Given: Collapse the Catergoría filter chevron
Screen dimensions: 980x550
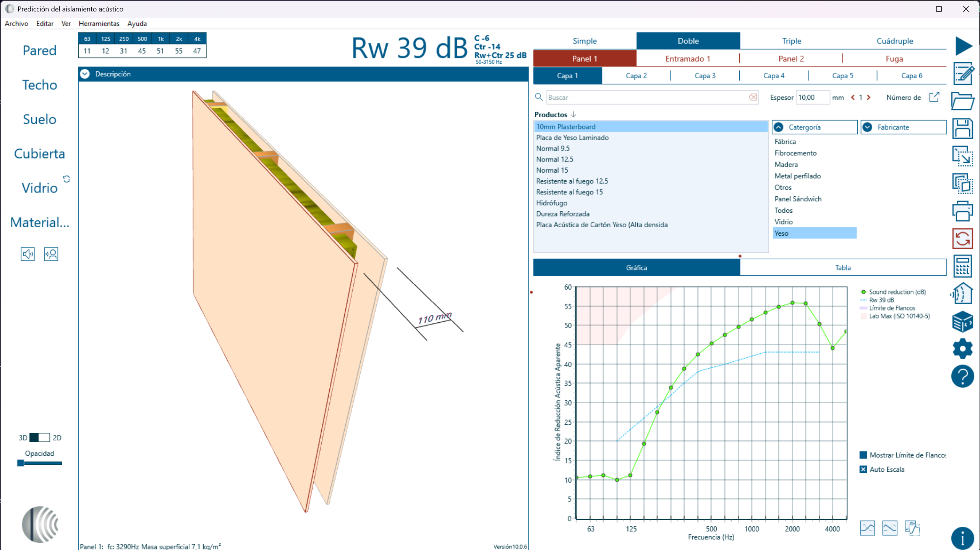Looking at the screenshot, I should coord(779,127).
